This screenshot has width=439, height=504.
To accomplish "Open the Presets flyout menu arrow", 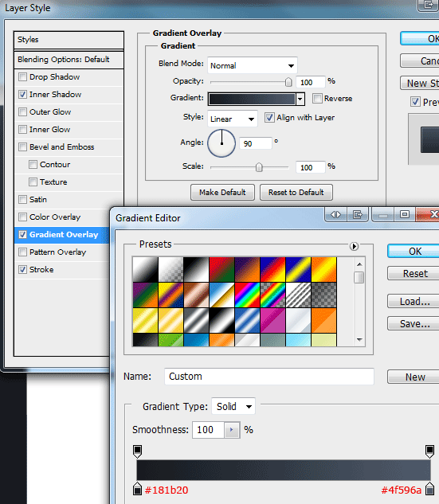I will pos(354,247).
